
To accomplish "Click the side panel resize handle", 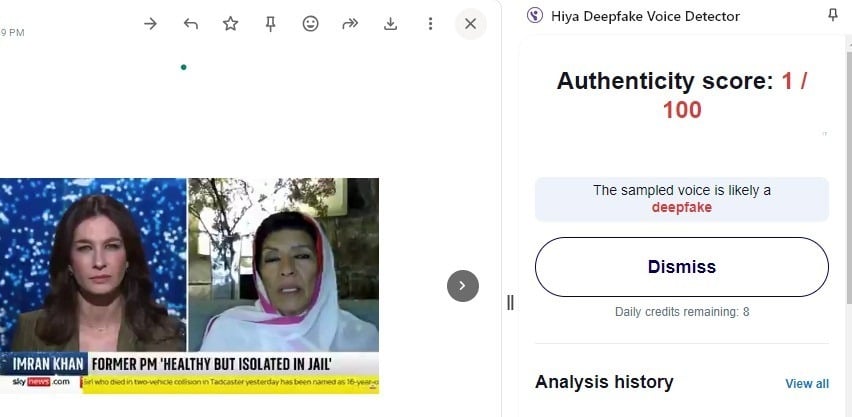I will click(x=510, y=302).
